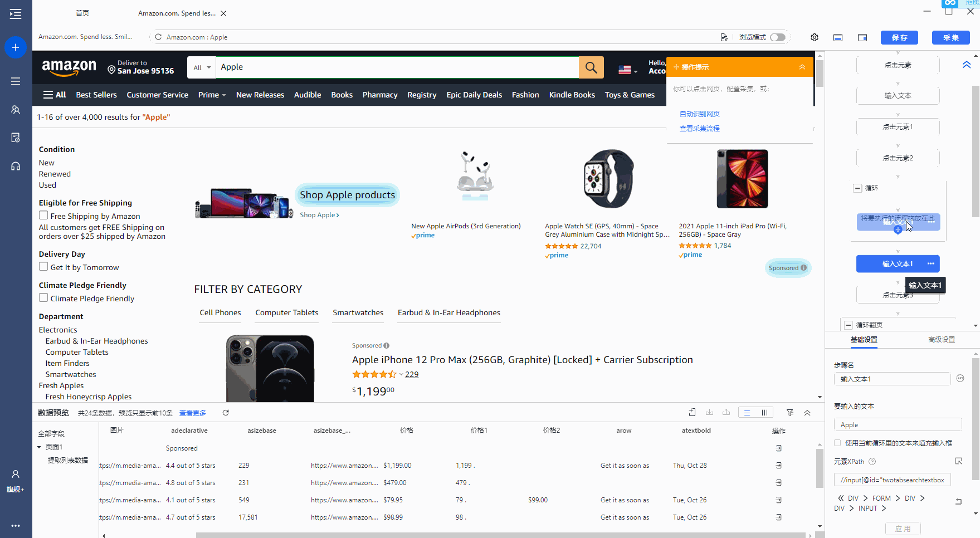Click the 保存 save button
The image size is (980, 538).
899,37
